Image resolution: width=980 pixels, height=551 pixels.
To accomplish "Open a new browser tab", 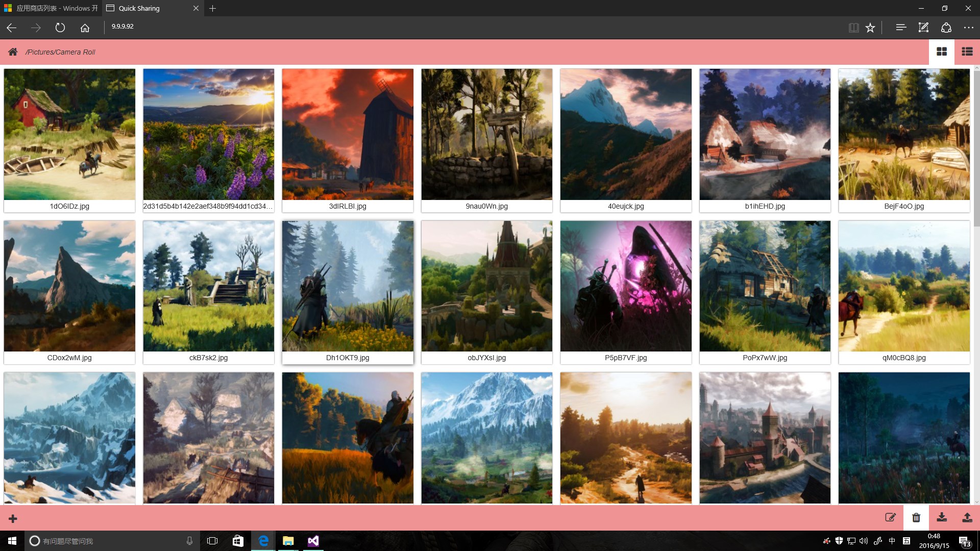I will (x=213, y=8).
